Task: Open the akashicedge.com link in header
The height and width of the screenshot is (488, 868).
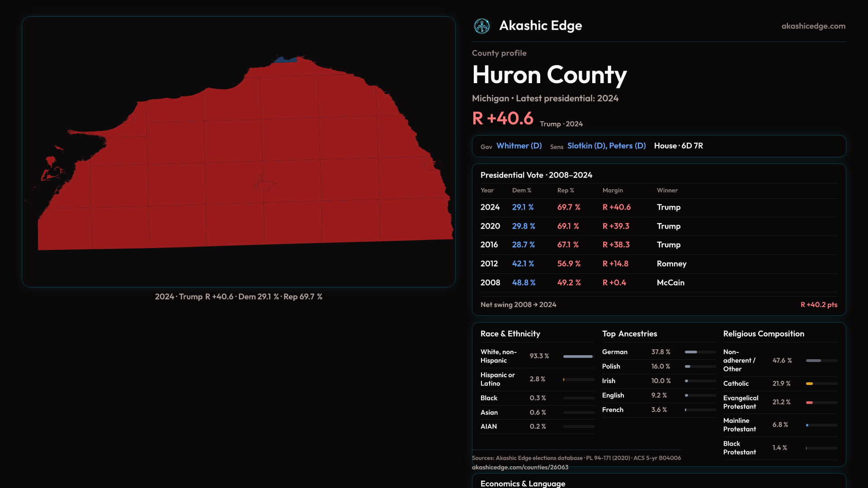Action: pos(813,26)
